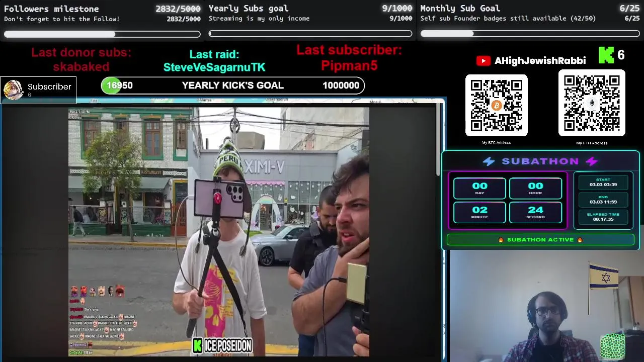Click the ELAPSED TIME 08:17:35 box

coord(603,217)
